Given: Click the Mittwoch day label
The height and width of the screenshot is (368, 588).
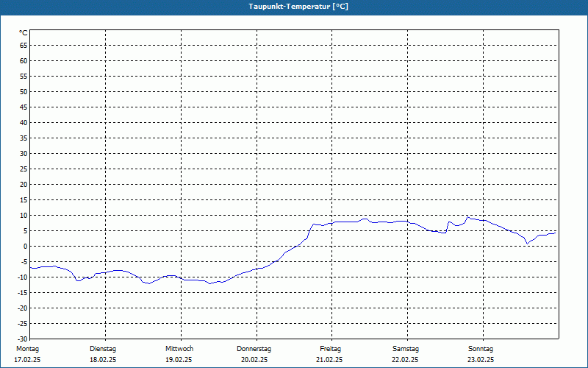Looking at the screenshot, I should (179, 349).
